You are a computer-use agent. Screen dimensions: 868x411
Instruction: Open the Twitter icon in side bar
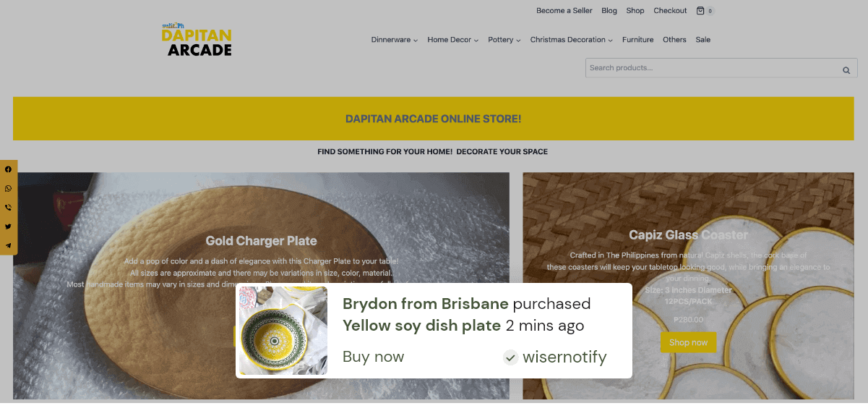click(9, 226)
